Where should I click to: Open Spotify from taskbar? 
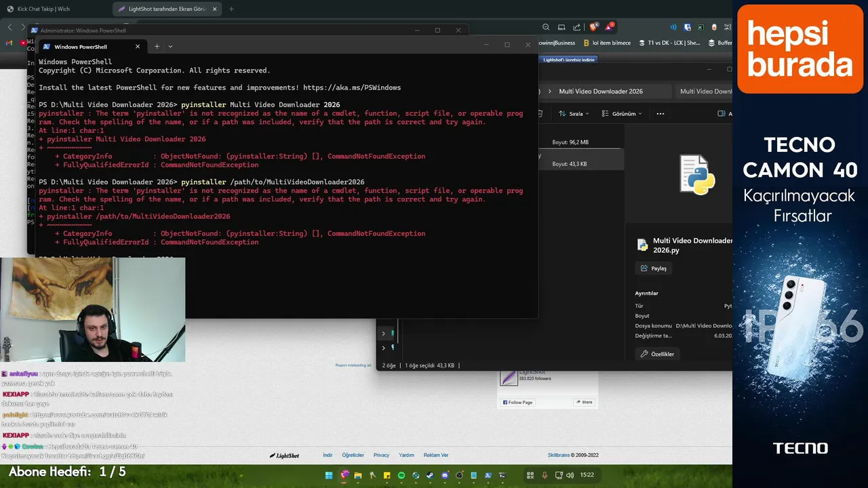tap(401, 476)
